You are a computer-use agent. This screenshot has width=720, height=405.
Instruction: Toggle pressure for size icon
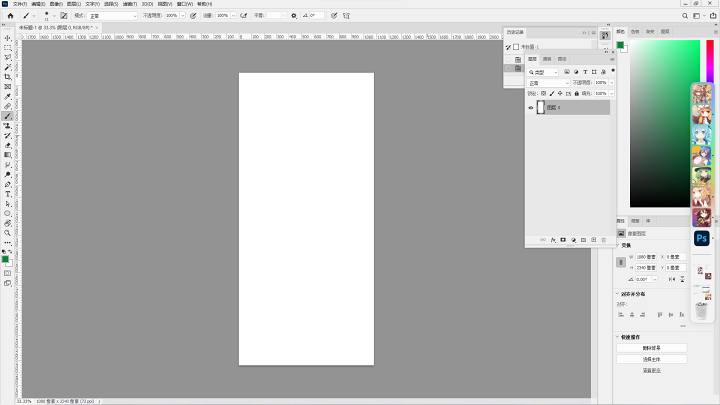[x=334, y=16]
